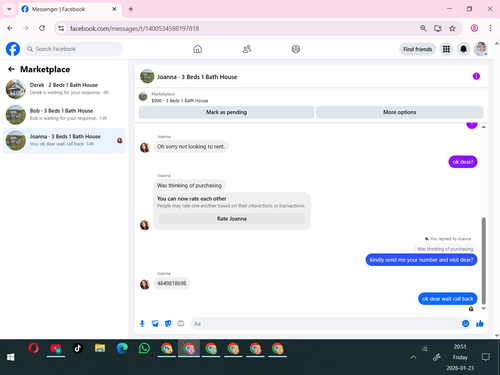
Task: Bookmark this page with the star icon
Action: [452, 28]
